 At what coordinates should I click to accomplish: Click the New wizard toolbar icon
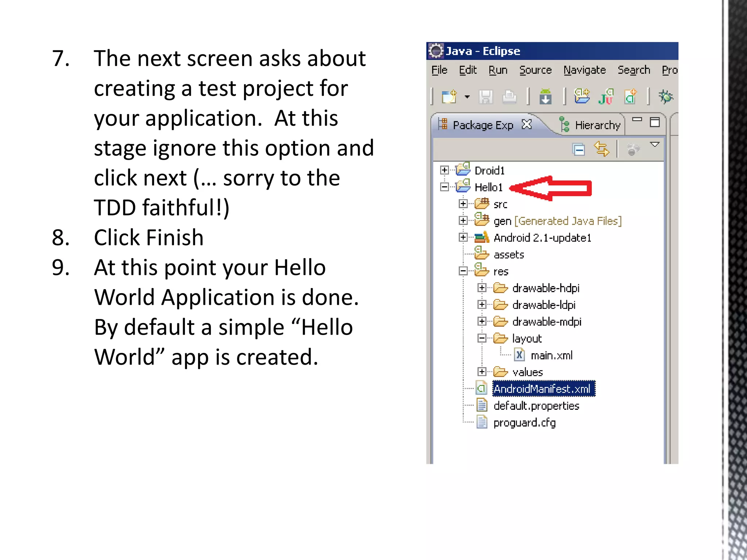pos(449,97)
